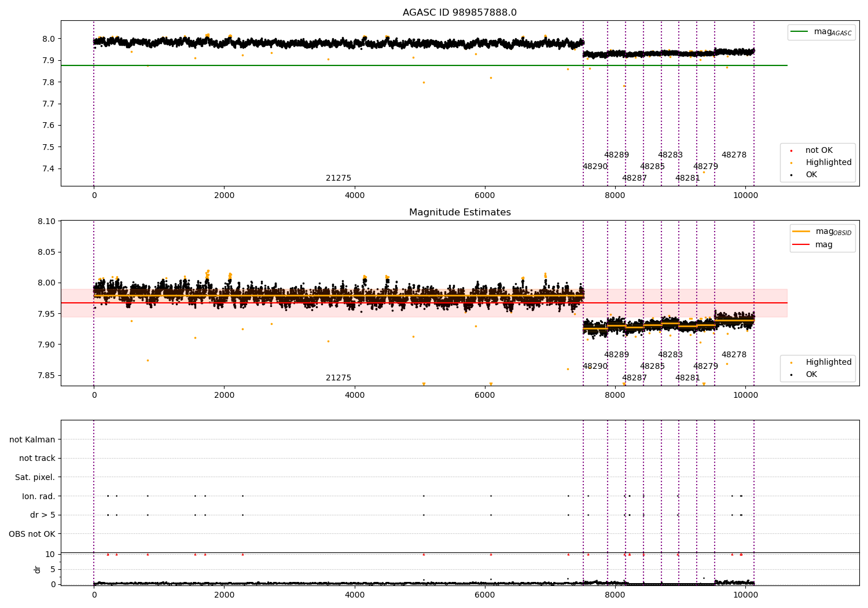
Task: Click obsid label 48285 in the Magnitude Estimates plot
Action: point(652,367)
